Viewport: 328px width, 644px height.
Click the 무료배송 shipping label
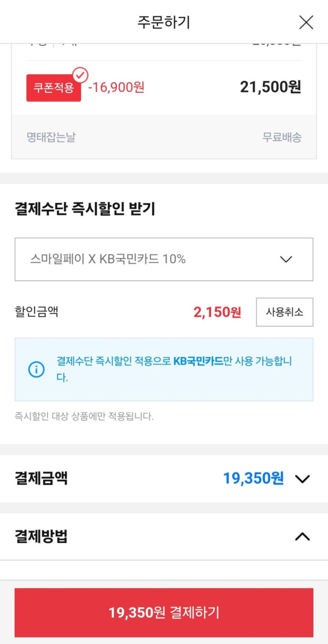(282, 137)
